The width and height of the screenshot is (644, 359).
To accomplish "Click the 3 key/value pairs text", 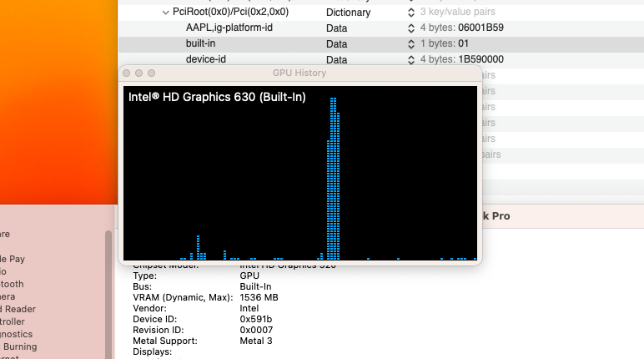I will point(457,12).
